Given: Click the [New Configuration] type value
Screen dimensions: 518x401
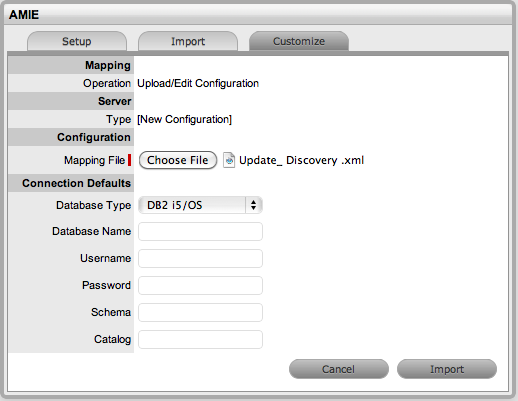Looking at the screenshot, I should 185,119.
